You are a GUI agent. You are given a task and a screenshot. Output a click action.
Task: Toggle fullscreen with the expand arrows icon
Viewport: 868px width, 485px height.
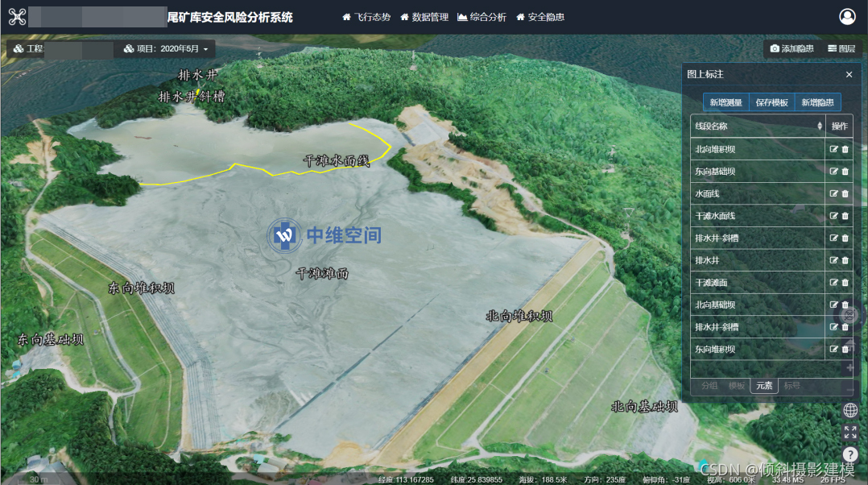[x=850, y=432]
